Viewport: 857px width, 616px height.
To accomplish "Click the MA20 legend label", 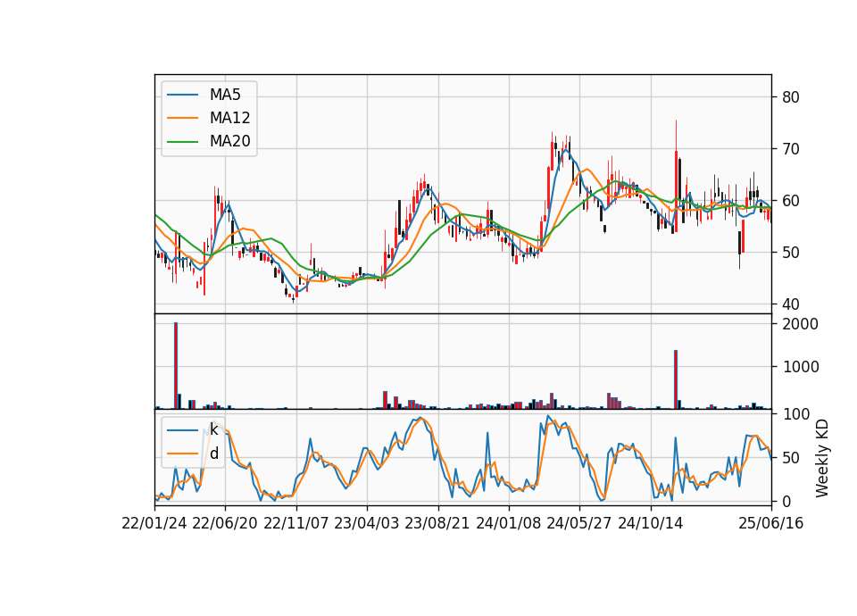I will coord(229,141).
